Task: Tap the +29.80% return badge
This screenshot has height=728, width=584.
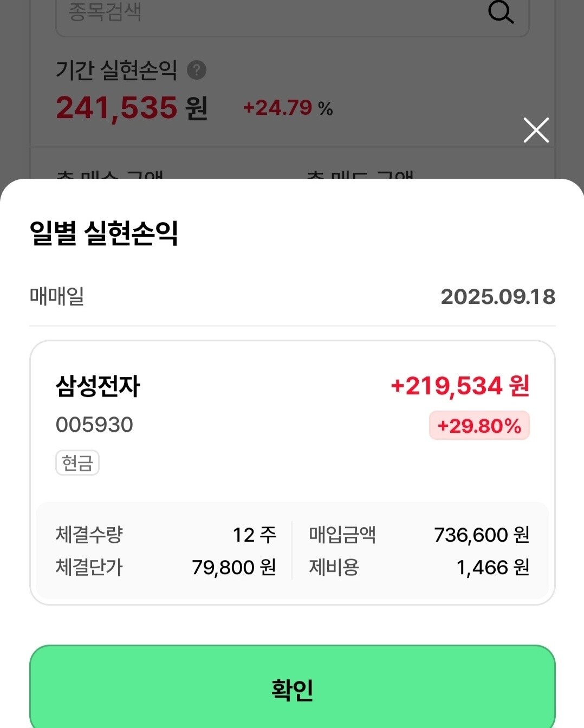Action: [x=479, y=426]
